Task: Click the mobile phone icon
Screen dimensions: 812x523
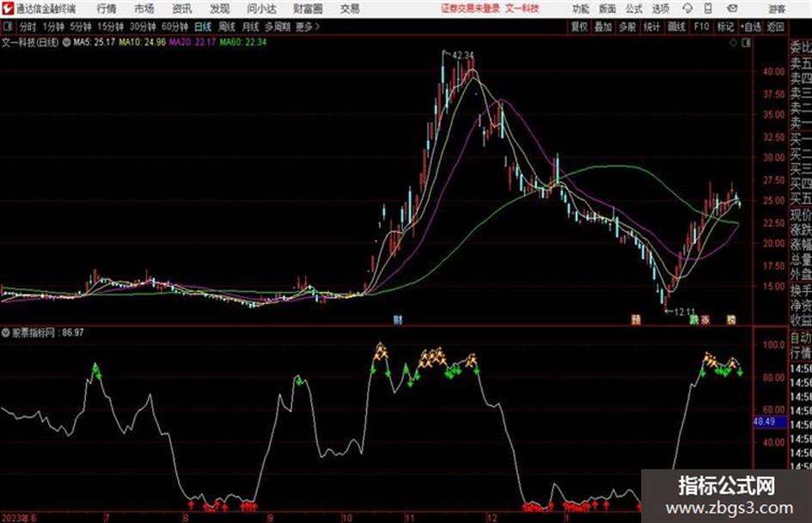Action: [x=708, y=9]
